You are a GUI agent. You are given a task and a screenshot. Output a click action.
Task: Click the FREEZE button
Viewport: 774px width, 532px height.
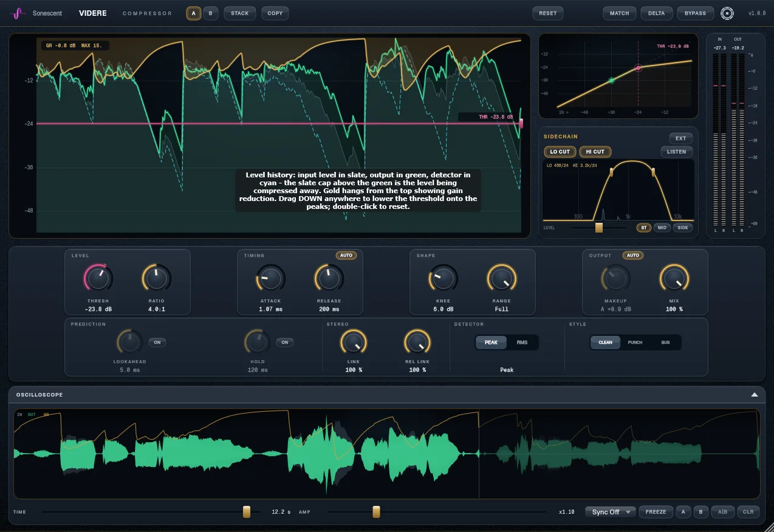click(656, 512)
